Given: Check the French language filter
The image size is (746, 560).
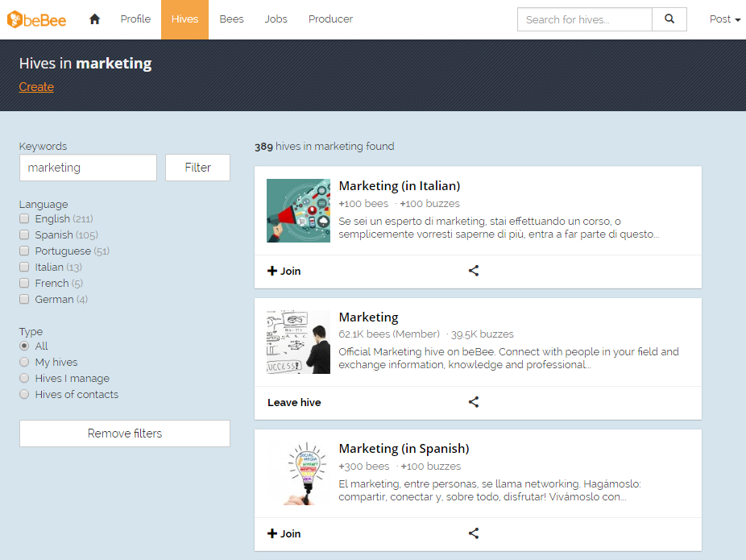Looking at the screenshot, I should [24, 283].
